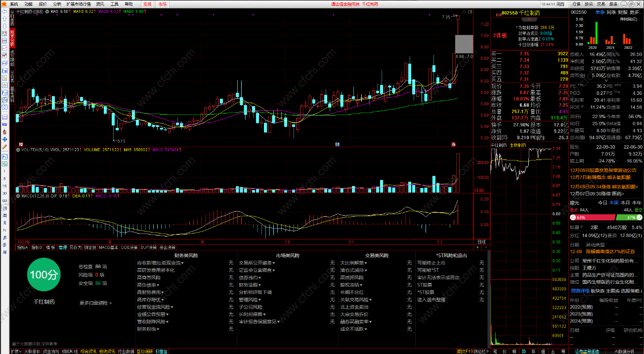
Task: Select the 资金流向 bottom tab
Action: [51, 351]
